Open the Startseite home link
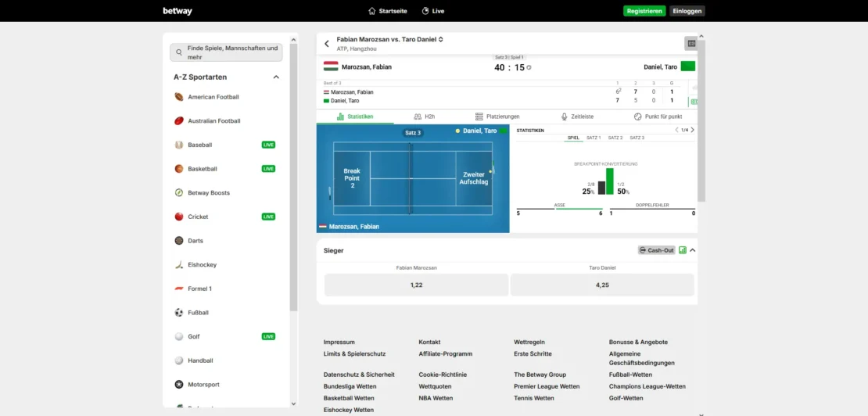 coord(386,11)
